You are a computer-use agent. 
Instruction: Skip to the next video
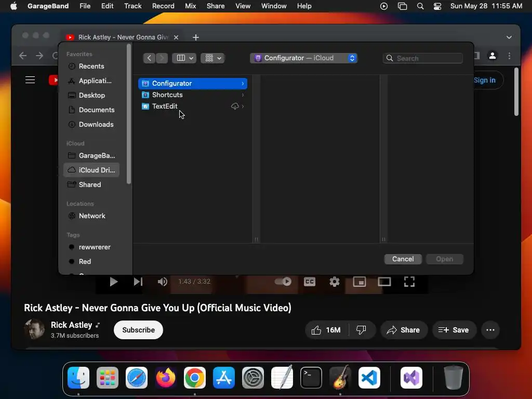138,282
